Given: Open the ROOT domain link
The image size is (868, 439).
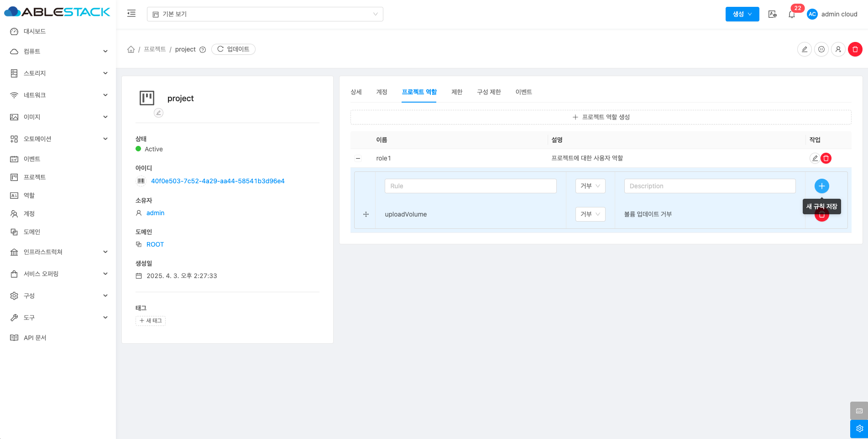Looking at the screenshot, I should [x=155, y=244].
